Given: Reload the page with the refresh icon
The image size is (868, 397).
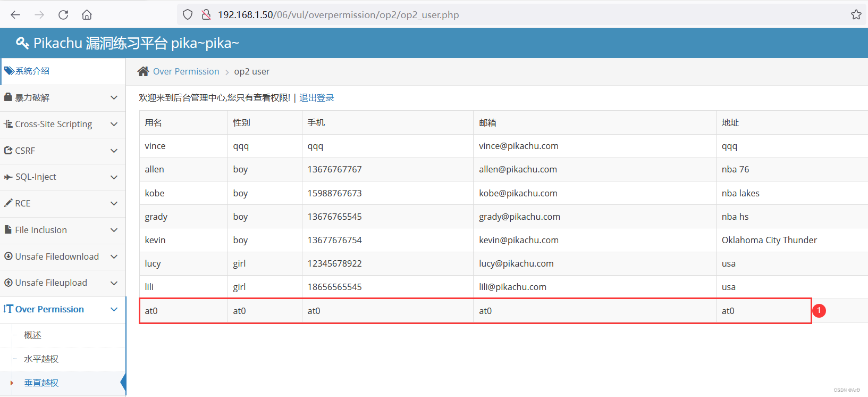Looking at the screenshot, I should click(63, 15).
